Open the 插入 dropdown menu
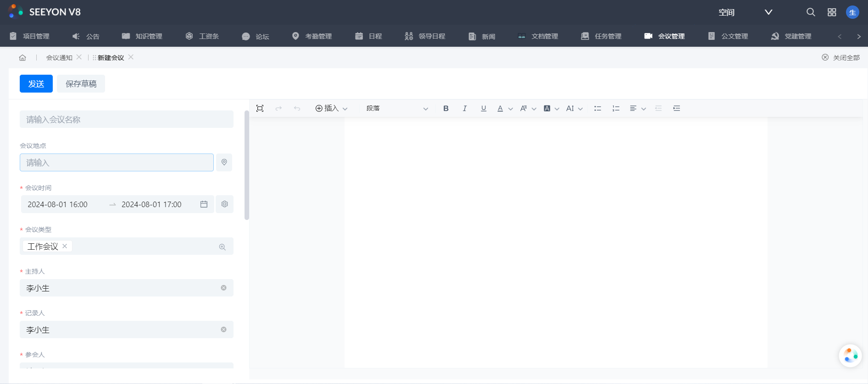This screenshot has width=868, height=384. tap(331, 108)
